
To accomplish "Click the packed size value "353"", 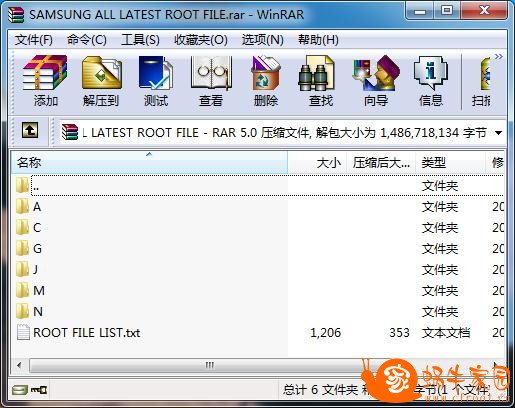I will tap(399, 332).
